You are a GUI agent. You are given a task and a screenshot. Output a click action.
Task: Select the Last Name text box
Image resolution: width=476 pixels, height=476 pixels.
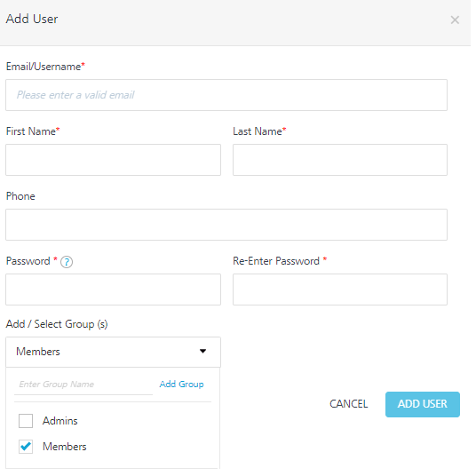click(340, 160)
